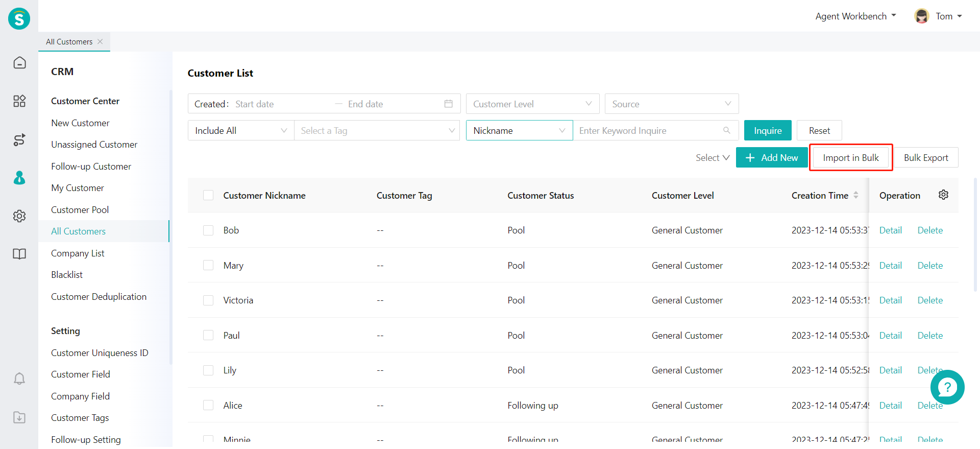980x449 pixels.
Task: Open Detail for Alice
Action: click(890, 406)
